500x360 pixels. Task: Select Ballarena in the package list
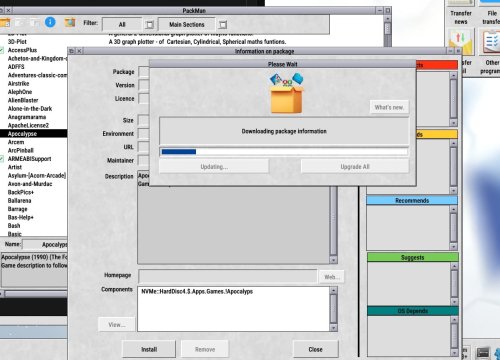pos(19,201)
